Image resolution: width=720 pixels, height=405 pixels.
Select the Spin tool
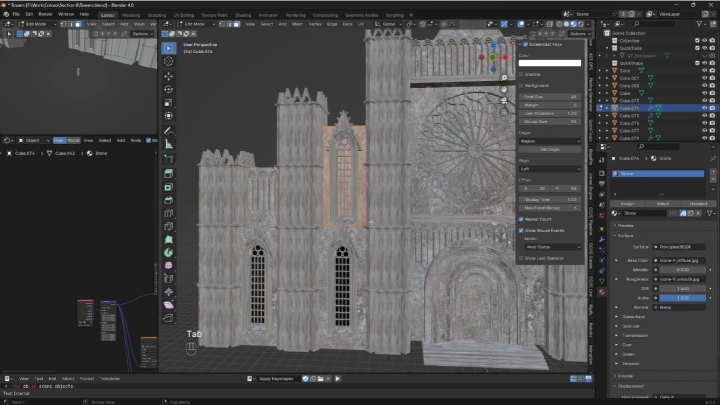click(x=169, y=253)
